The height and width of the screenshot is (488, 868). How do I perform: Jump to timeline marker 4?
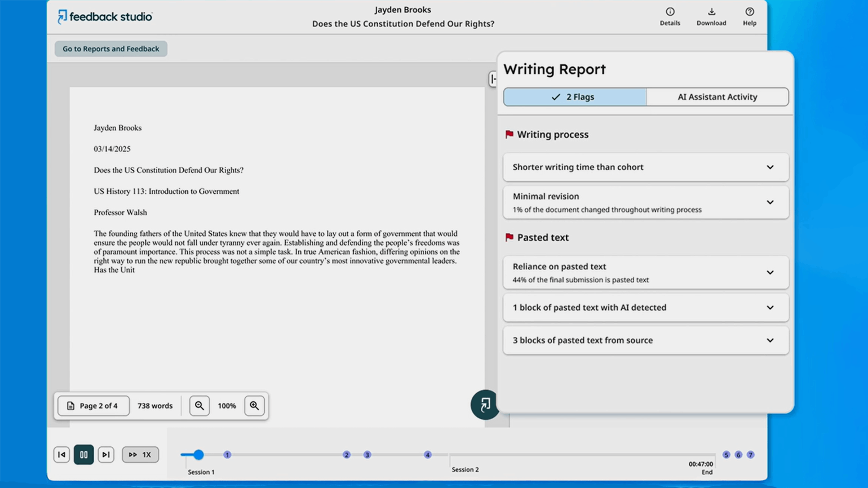click(x=428, y=455)
